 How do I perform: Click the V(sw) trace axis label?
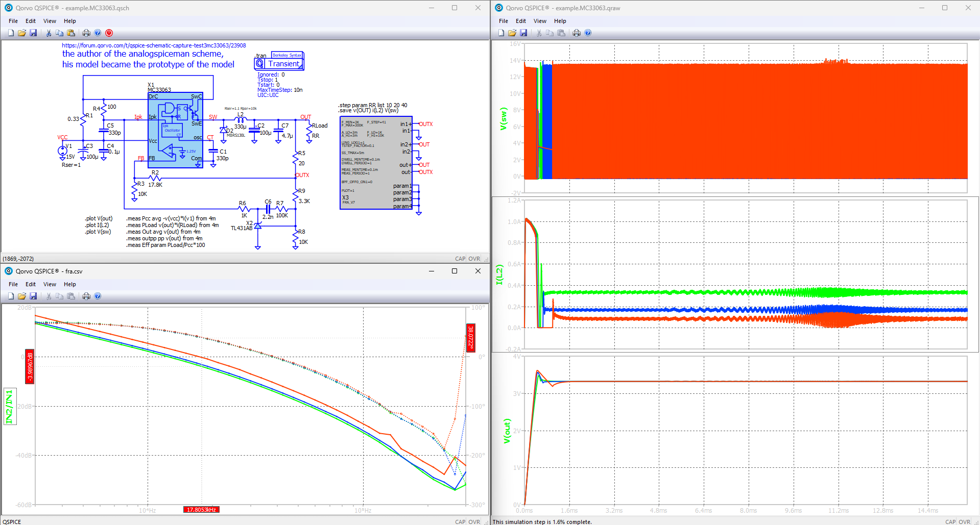pyautogui.click(x=503, y=119)
